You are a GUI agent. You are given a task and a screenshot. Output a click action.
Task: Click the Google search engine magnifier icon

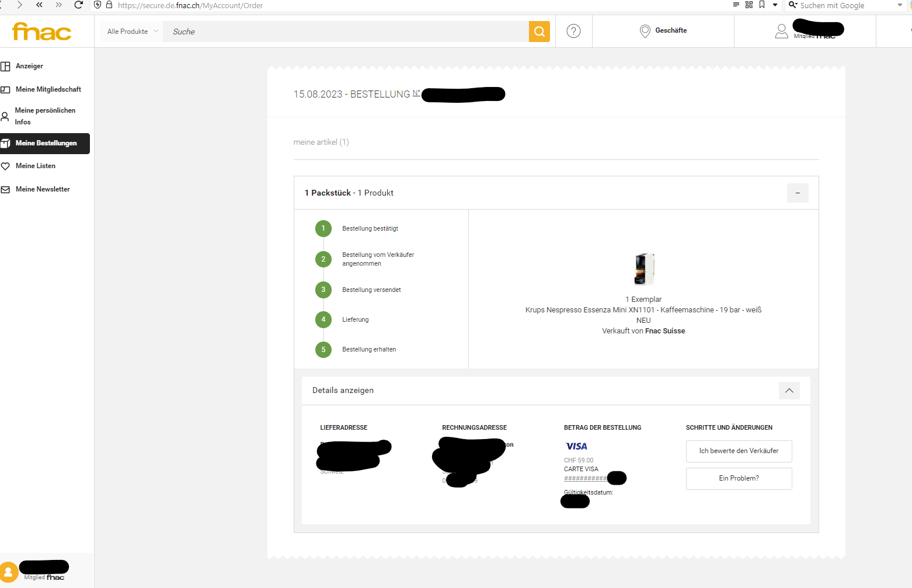click(792, 5)
